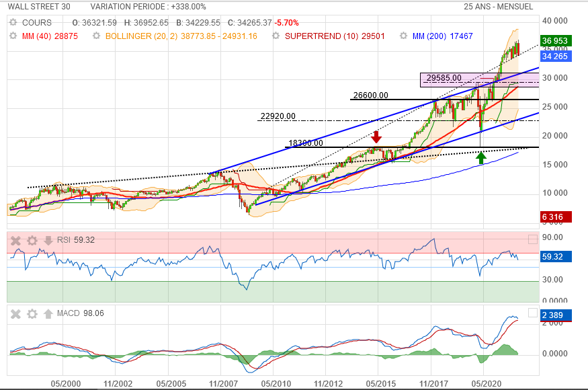Click the green 36 953 price tag

[x=556, y=40]
